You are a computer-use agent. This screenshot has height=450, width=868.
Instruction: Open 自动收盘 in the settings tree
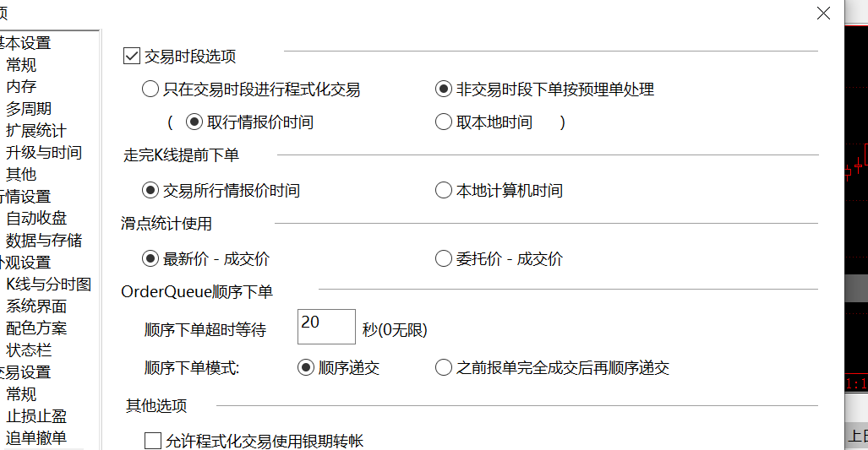[x=36, y=219]
